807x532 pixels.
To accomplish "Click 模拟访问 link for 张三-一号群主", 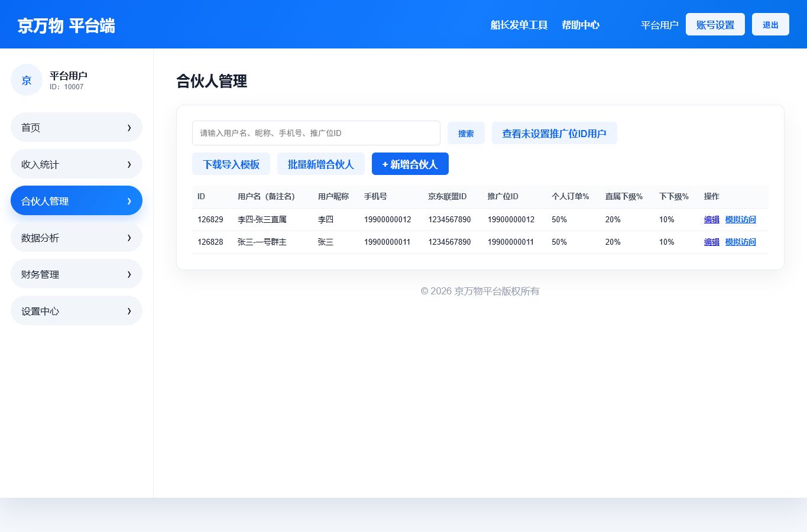I will (x=741, y=242).
